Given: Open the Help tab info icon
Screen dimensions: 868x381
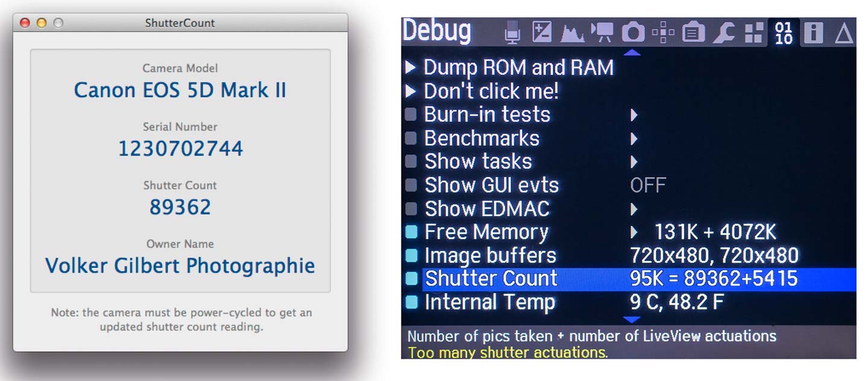Looking at the screenshot, I should coord(813,33).
